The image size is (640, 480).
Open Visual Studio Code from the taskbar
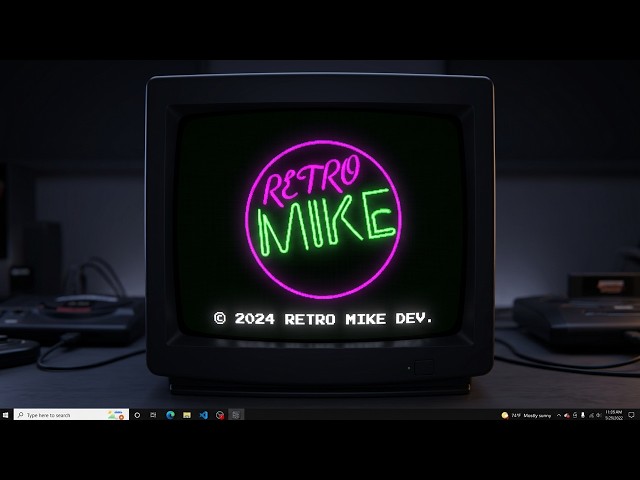pyautogui.click(x=203, y=415)
